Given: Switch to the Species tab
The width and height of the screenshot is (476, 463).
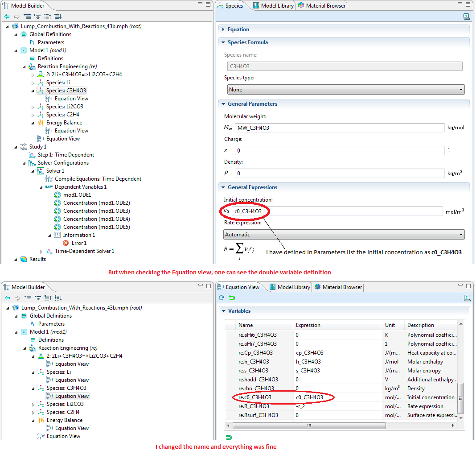Looking at the screenshot, I should [x=230, y=6].
